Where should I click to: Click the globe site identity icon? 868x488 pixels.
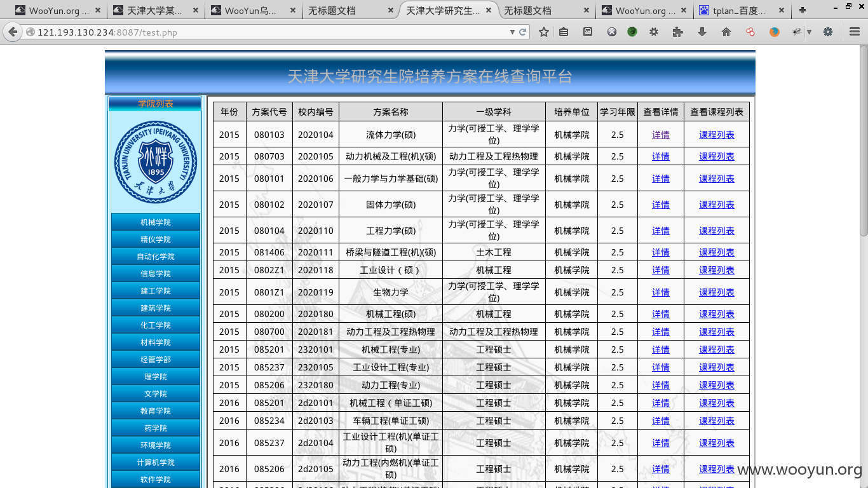(x=31, y=32)
